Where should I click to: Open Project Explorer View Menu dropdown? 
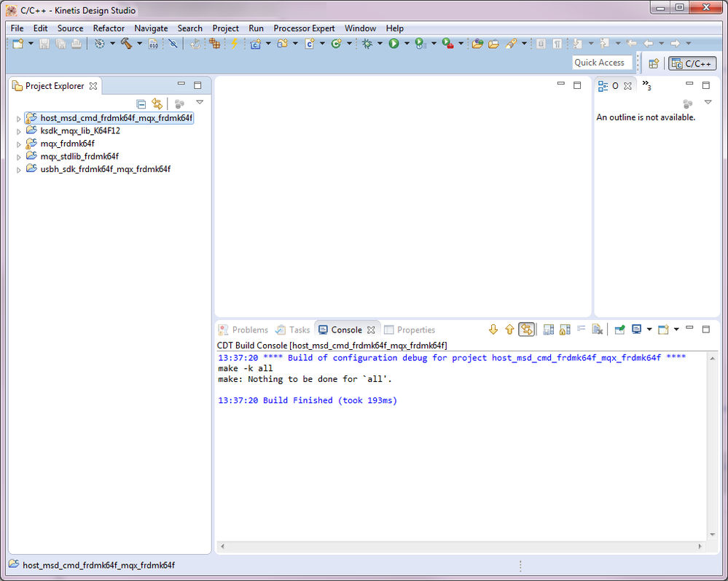[x=200, y=102]
